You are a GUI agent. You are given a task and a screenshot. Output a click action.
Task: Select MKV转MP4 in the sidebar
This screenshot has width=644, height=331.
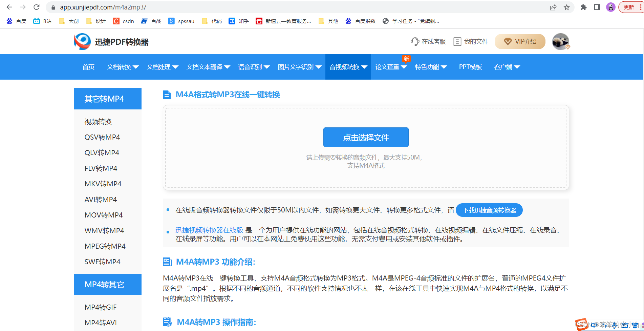(103, 184)
